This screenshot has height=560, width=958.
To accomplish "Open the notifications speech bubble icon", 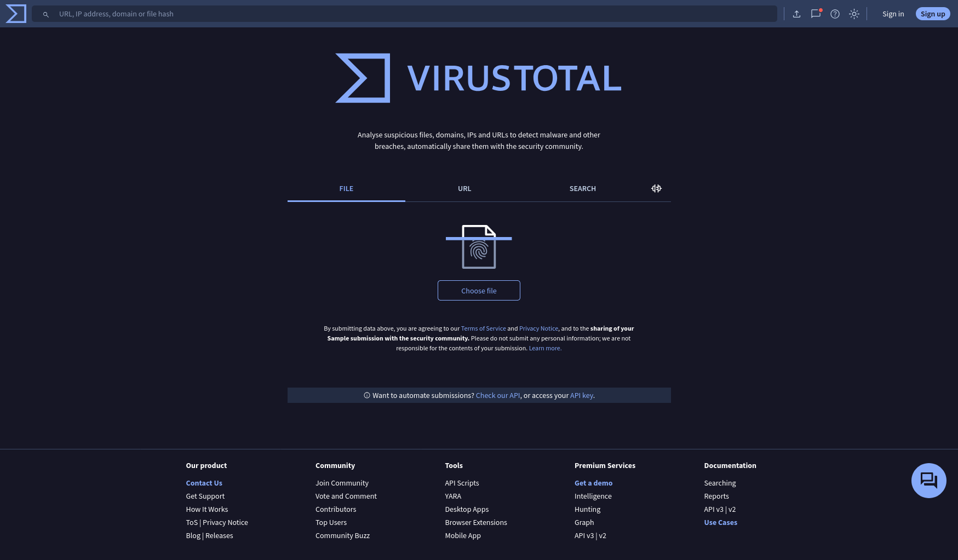I will pyautogui.click(x=816, y=14).
